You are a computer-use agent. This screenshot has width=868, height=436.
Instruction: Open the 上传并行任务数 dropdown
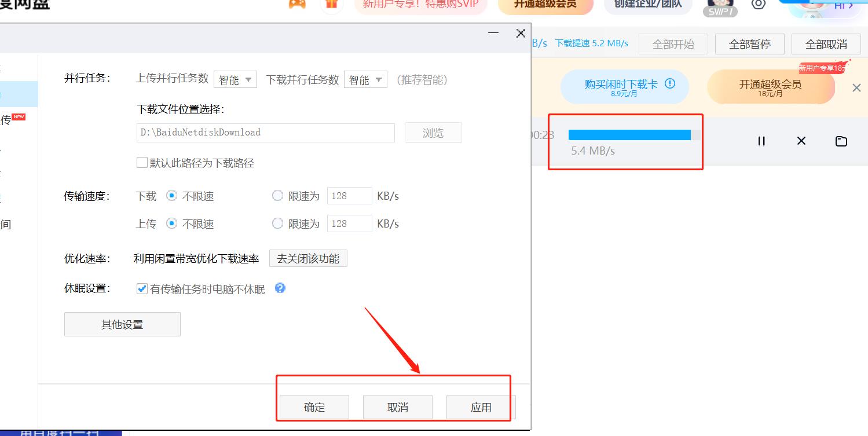click(235, 79)
